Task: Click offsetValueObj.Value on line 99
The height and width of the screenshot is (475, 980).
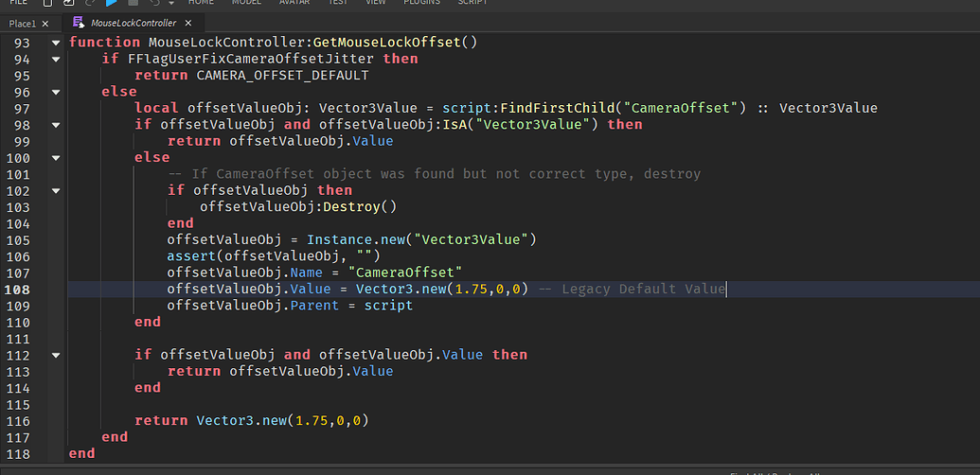Action: point(312,141)
